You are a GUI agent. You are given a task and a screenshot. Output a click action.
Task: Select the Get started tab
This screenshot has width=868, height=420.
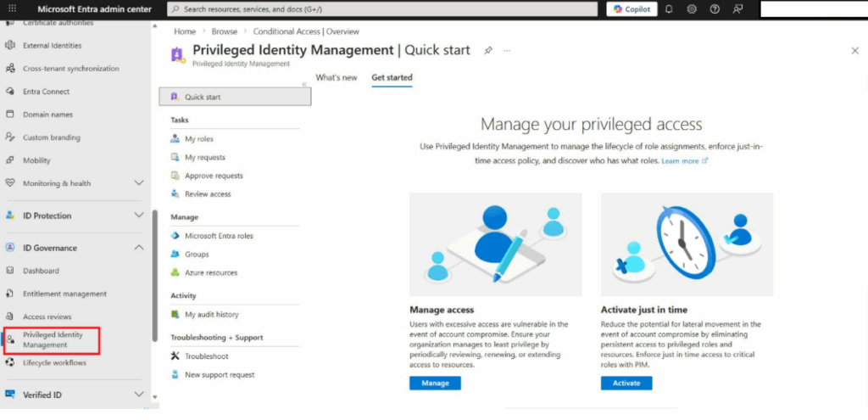[x=392, y=77]
